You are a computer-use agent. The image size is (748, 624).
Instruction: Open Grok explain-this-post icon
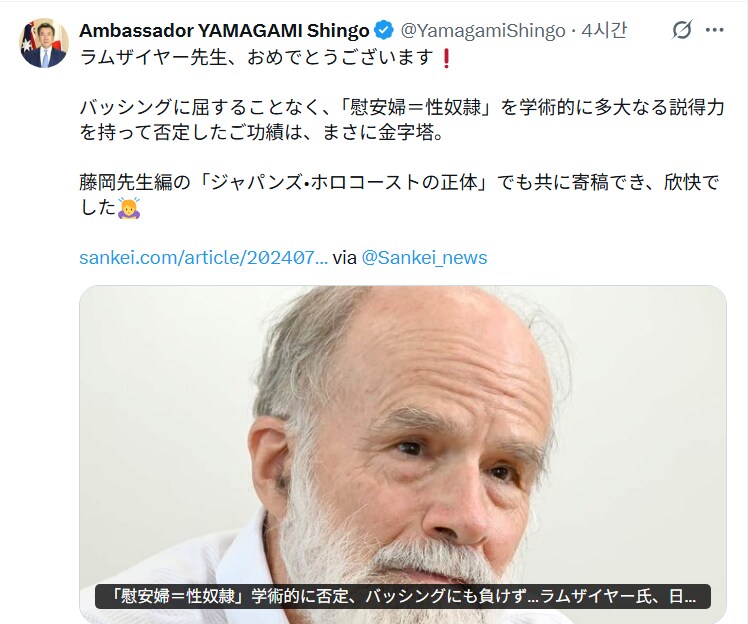pyautogui.click(x=682, y=30)
